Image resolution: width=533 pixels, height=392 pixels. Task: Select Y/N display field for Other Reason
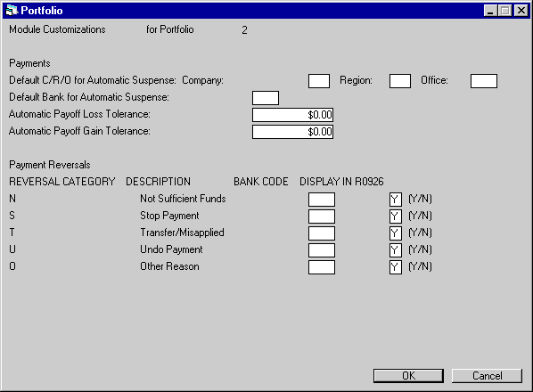tap(396, 267)
